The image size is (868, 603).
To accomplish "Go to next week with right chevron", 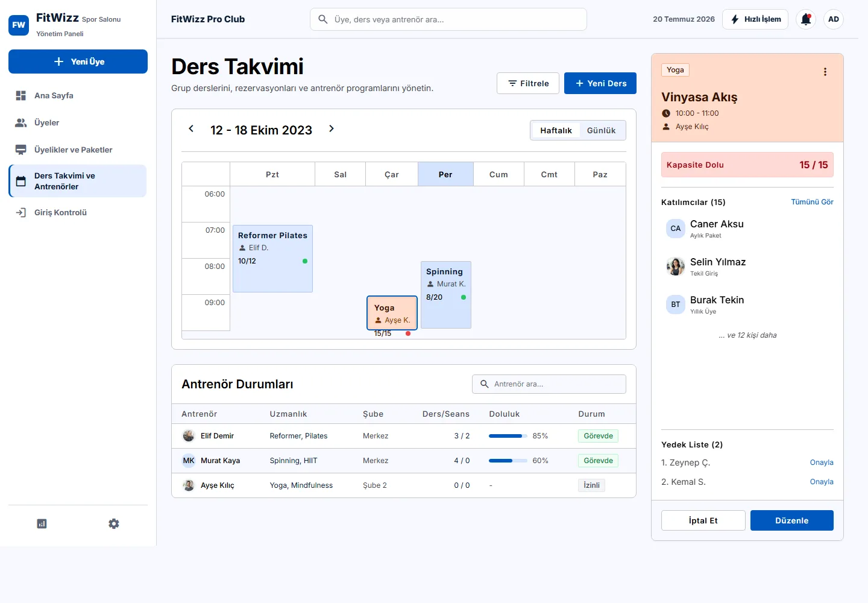I will [x=332, y=128].
